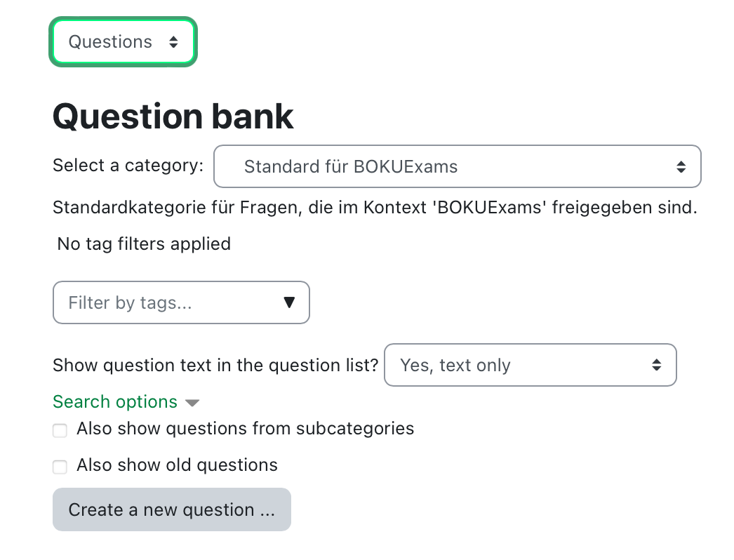Open the Questions navigation dropdown
This screenshot has height=560, width=734.
click(123, 41)
